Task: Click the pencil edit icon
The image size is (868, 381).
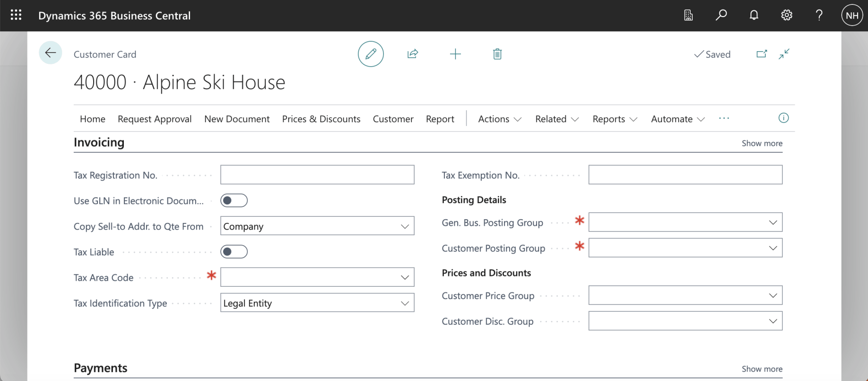Action: coord(371,54)
